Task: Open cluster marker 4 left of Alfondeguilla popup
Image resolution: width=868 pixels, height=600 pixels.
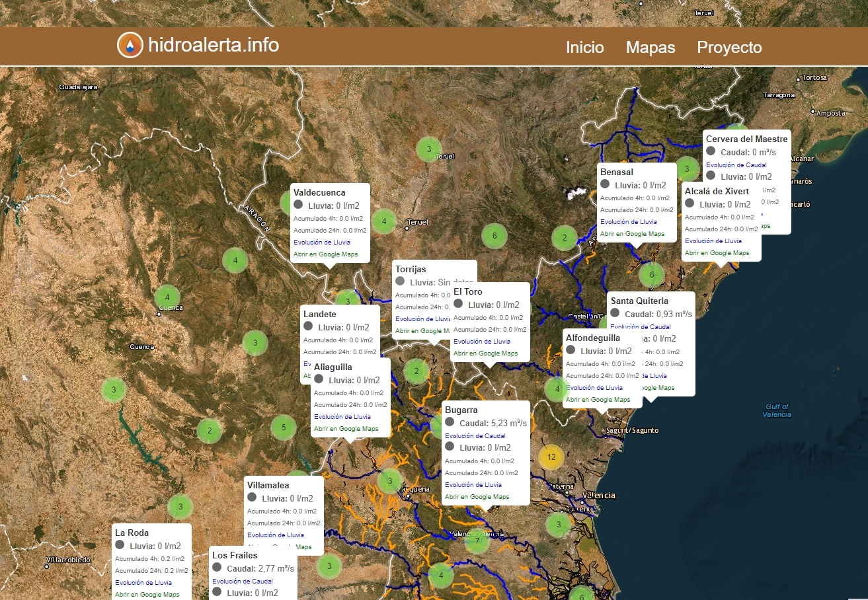Action: click(x=557, y=389)
